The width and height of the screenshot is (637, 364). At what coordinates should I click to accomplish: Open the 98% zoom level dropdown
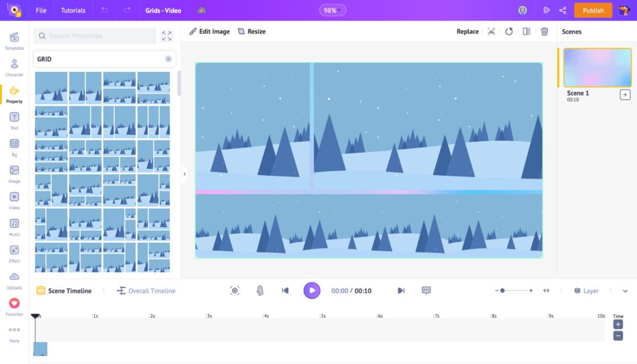[x=332, y=10]
